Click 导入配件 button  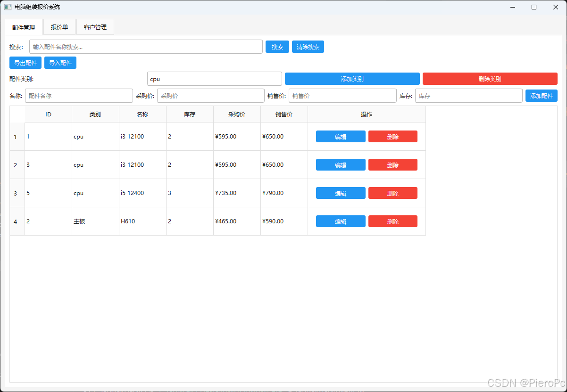(x=60, y=63)
